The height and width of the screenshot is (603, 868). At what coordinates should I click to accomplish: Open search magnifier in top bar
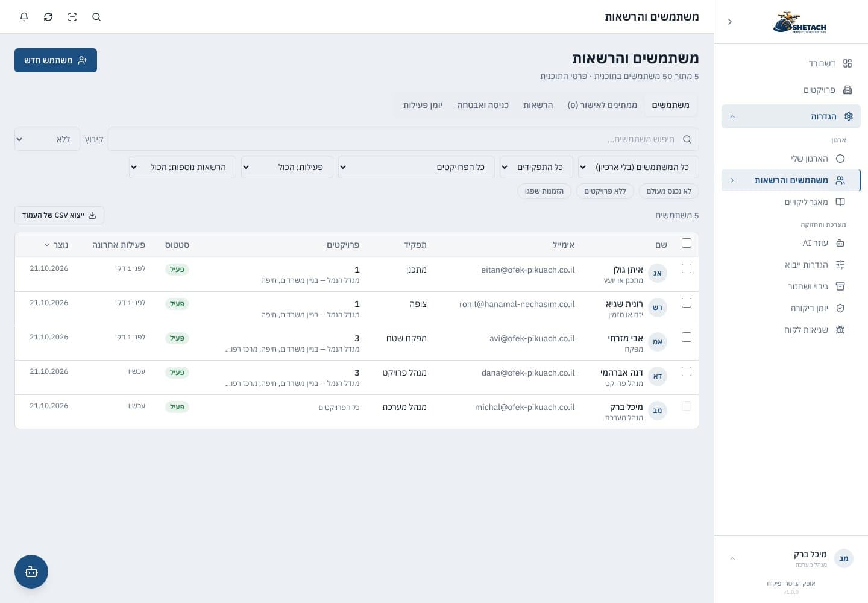click(96, 17)
